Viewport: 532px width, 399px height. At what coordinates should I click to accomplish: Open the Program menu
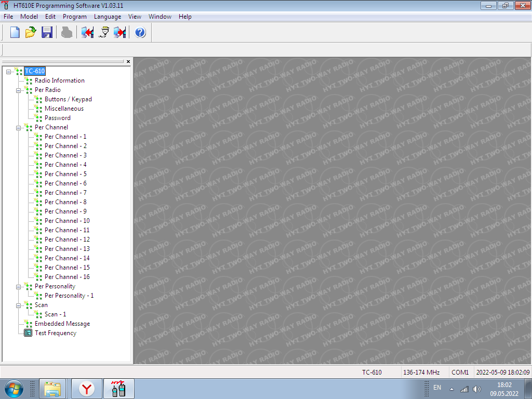pyautogui.click(x=75, y=17)
